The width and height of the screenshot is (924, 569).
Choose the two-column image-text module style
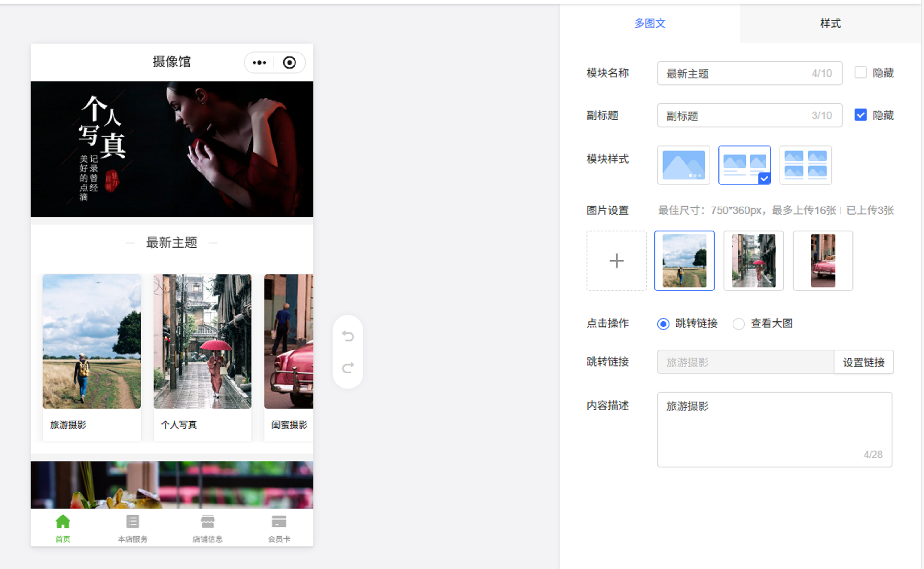click(744, 165)
